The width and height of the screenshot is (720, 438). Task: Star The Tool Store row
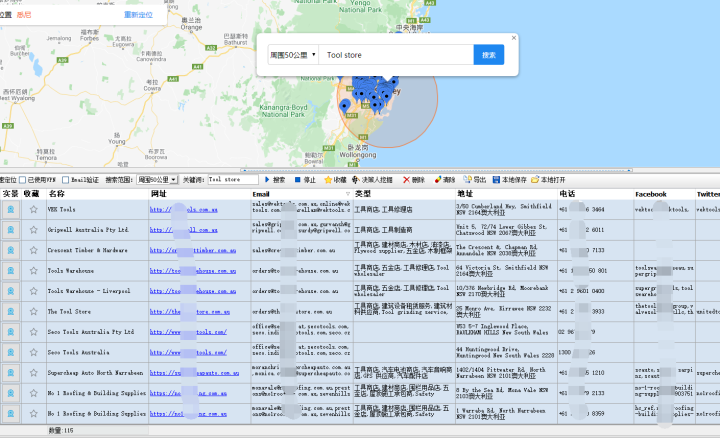[34, 311]
